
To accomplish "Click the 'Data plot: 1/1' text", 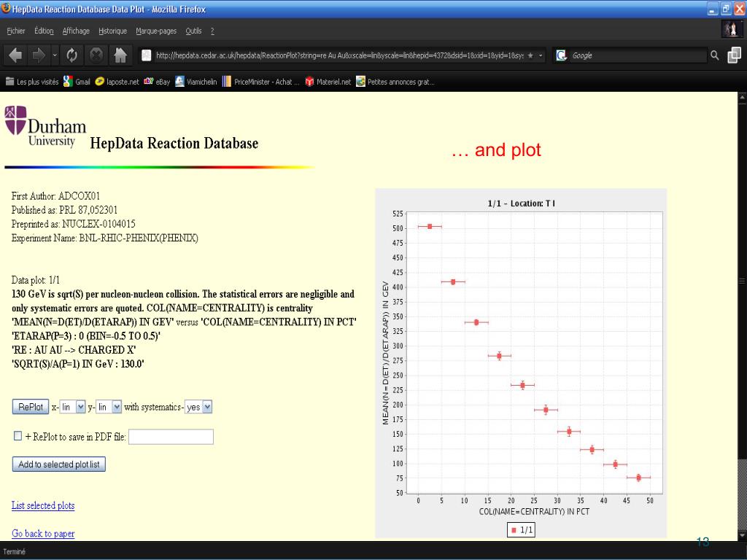I will click(x=36, y=280).
